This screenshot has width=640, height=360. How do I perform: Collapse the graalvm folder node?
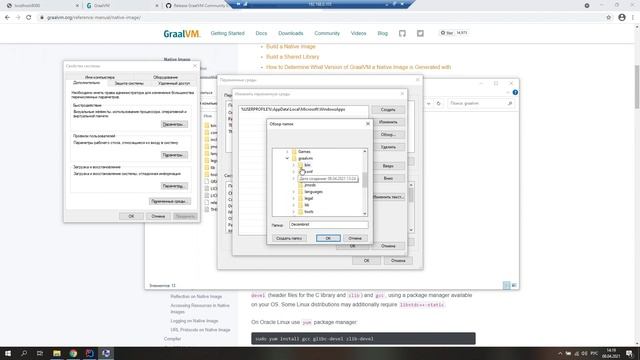(x=287, y=158)
